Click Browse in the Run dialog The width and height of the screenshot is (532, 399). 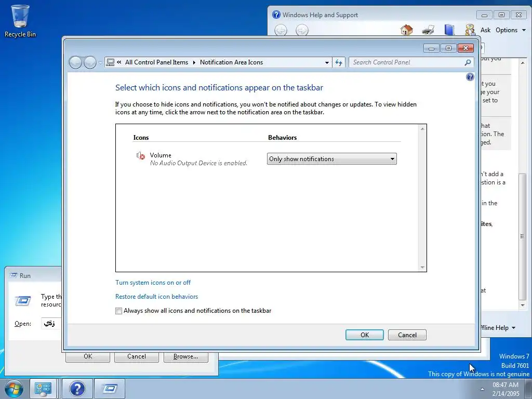coord(185,356)
